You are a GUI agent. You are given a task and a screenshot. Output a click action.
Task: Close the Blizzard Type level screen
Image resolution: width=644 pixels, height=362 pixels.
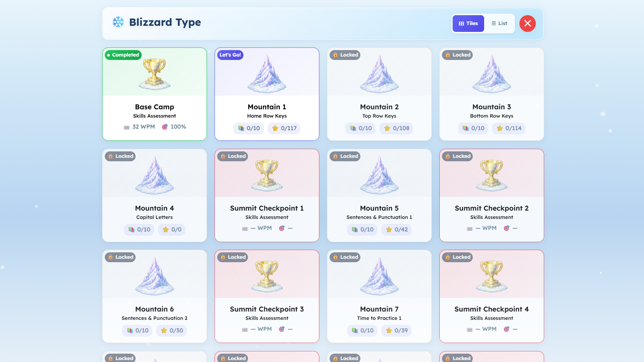pyautogui.click(x=527, y=24)
